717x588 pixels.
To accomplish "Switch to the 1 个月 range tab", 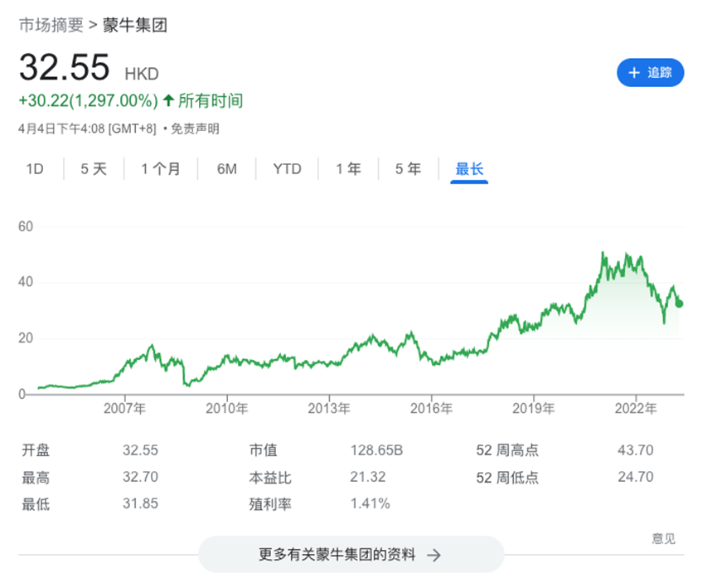I will point(161,169).
